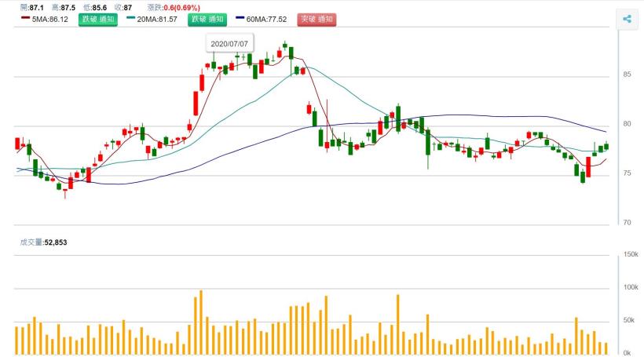Click the 2020/07/07 date tooltip
This screenshot has height=357, width=644.
click(x=230, y=42)
